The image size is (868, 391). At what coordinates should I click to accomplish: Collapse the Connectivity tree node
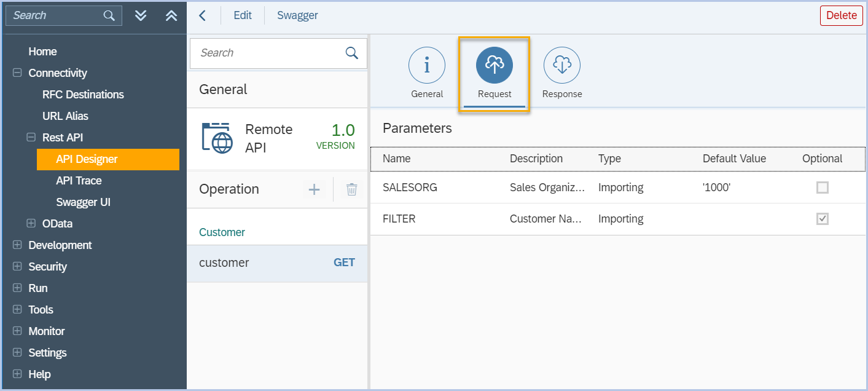(x=17, y=73)
